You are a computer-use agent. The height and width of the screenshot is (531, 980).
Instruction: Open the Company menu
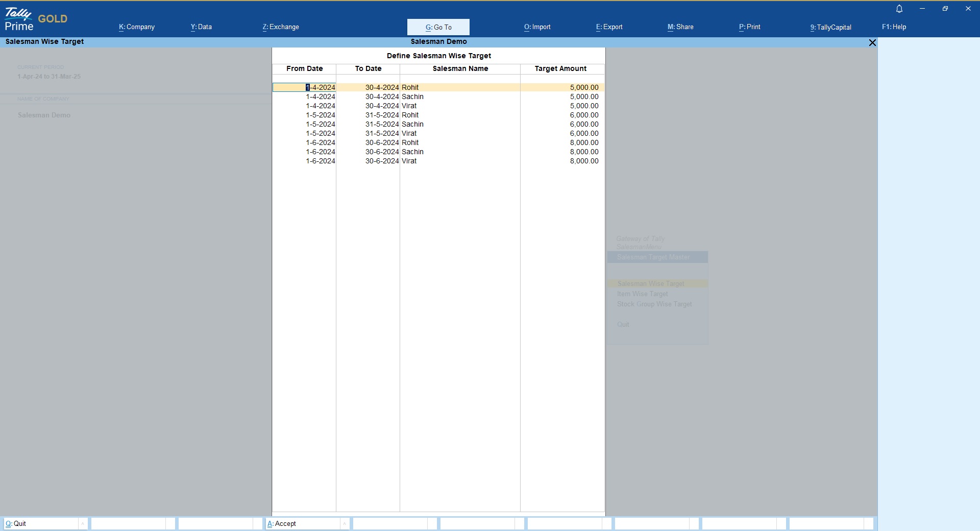pos(137,27)
